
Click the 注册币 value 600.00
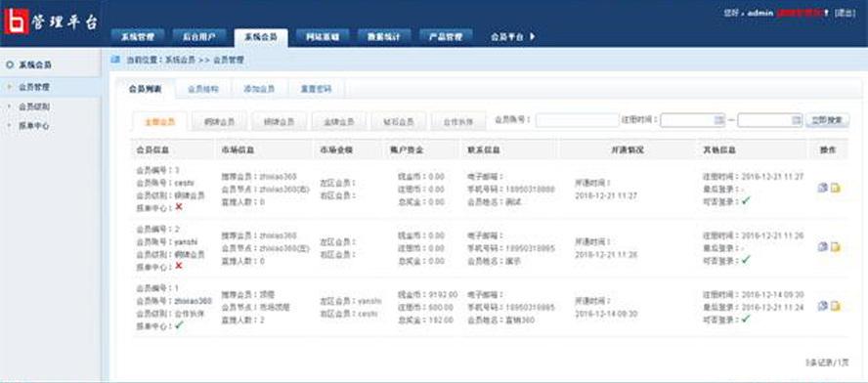(x=441, y=307)
